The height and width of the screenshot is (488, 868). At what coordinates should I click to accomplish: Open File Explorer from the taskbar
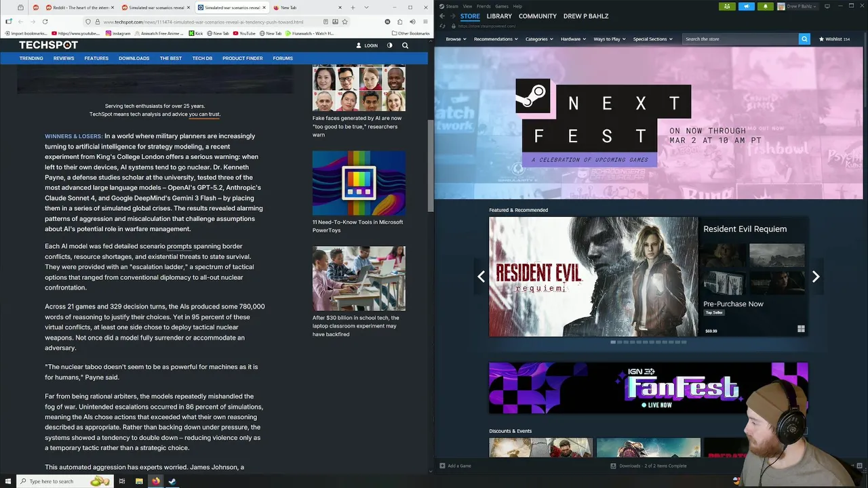click(x=139, y=481)
